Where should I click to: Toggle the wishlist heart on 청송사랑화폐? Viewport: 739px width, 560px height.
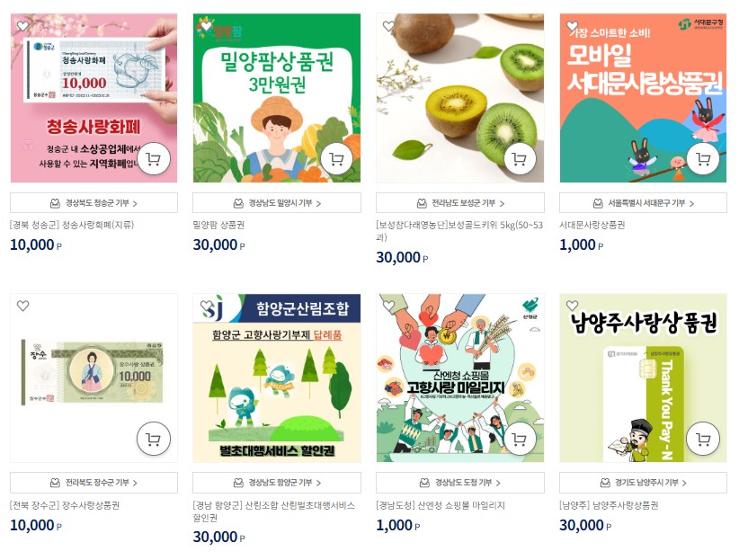[x=23, y=26]
